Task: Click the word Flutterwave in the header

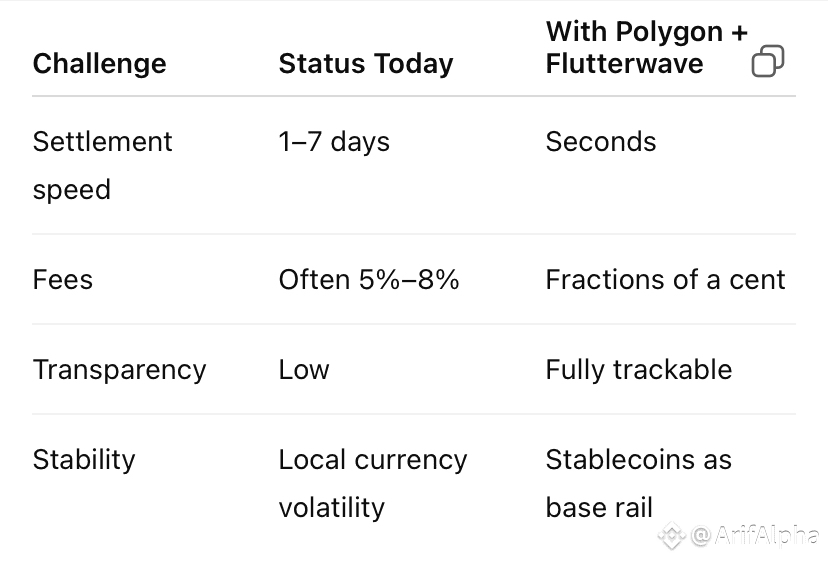Action: (624, 64)
